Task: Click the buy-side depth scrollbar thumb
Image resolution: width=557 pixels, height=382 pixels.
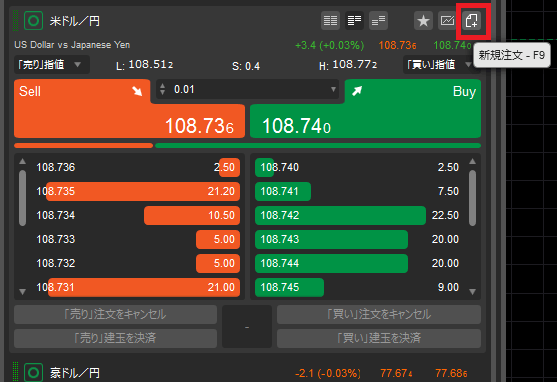Action: pos(472,198)
